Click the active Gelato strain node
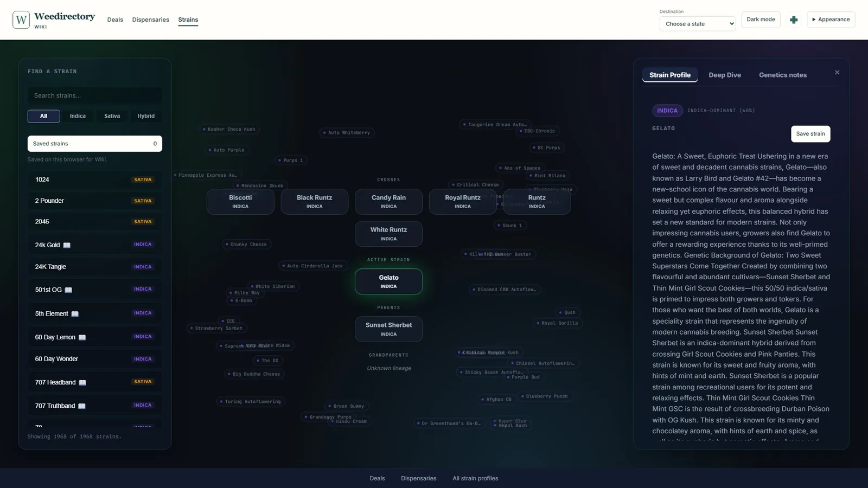Image resolution: width=868 pixels, height=488 pixels. point(388,281)
